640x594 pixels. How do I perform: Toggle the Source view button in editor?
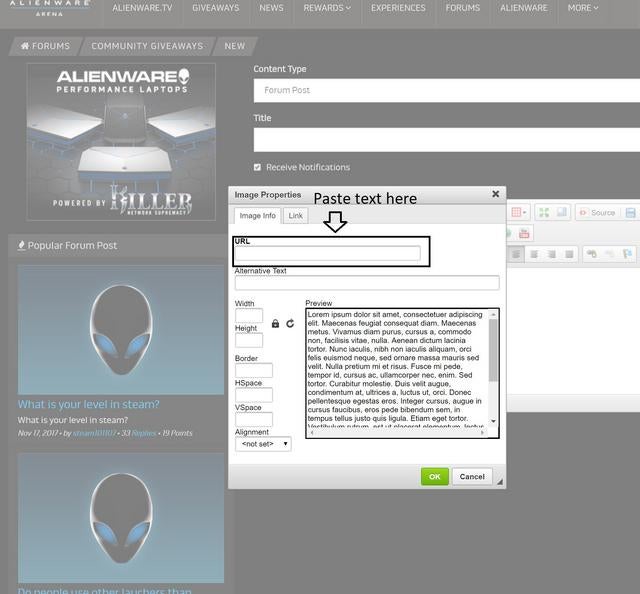(598, 213)
